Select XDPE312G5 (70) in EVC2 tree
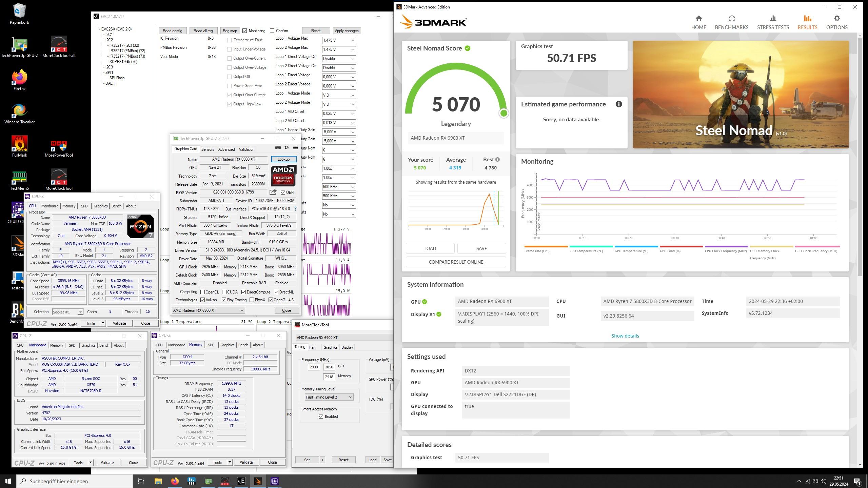 point(123,62)
